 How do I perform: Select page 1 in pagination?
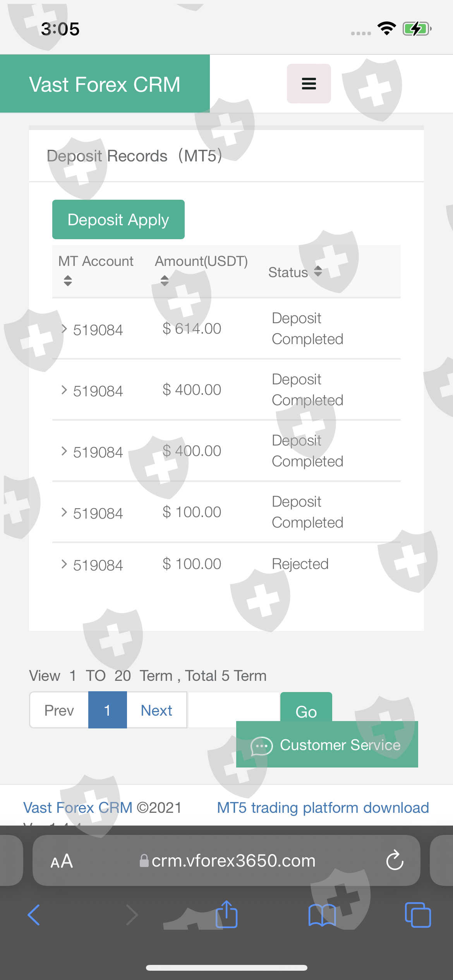tap(107, 710)
